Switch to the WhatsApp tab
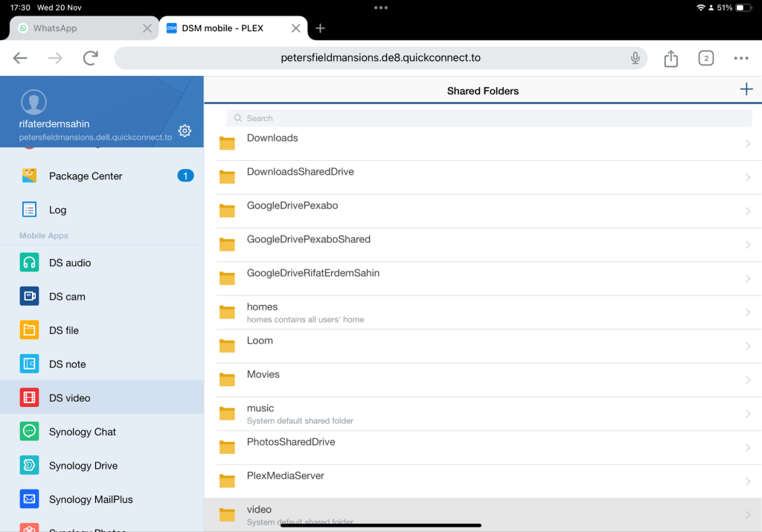 coord(83,28)
